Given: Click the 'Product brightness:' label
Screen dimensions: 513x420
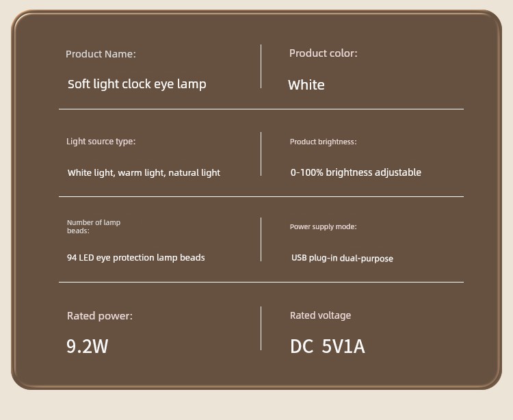Looking at the screenshot, I should coord(324,142).
